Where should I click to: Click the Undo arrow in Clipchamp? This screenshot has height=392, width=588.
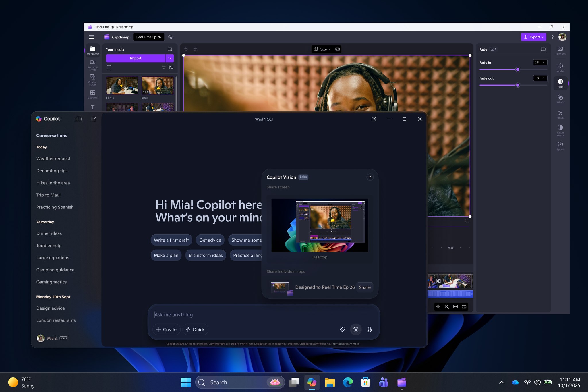[186, 49]
